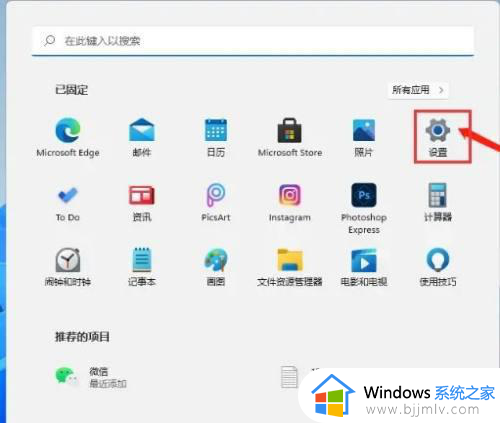Open the Microsoft Store app

pos(290,137)
